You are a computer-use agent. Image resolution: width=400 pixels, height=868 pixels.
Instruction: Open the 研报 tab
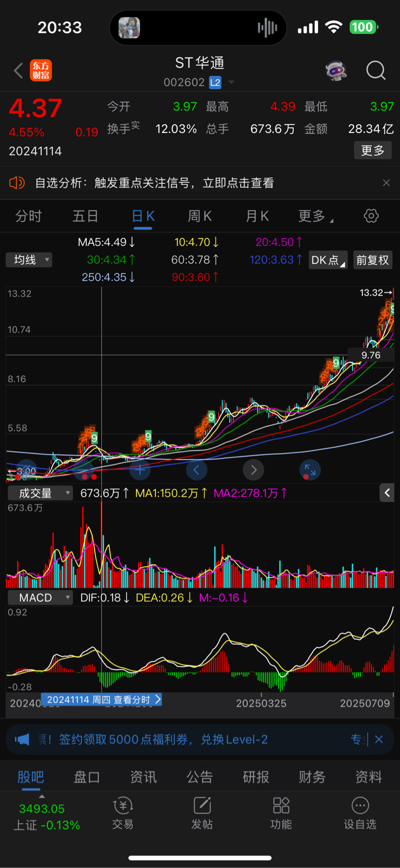(256, 777)
